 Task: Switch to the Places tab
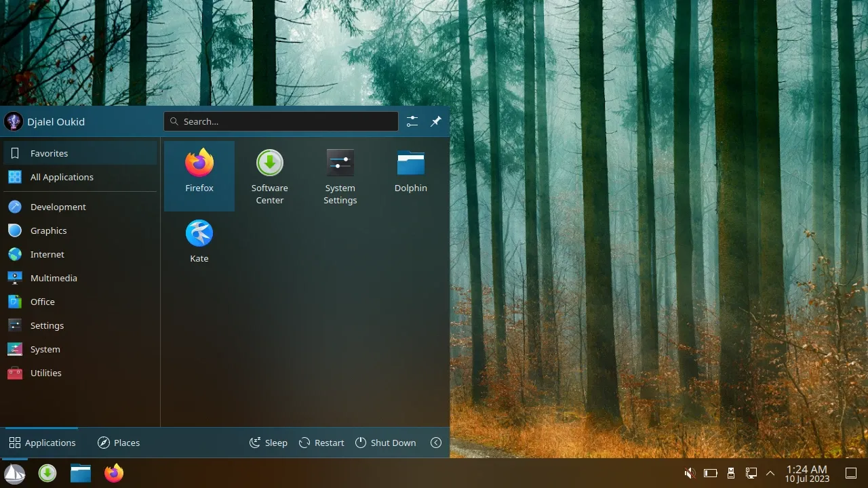coord(119,443)
